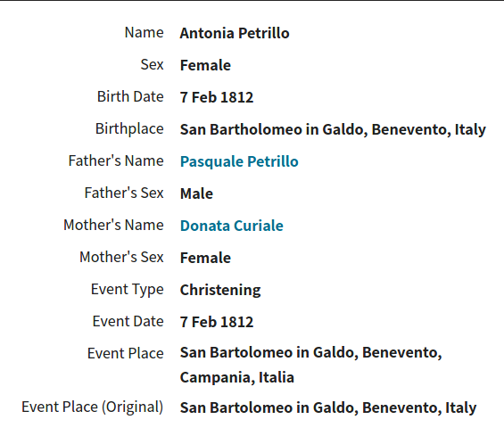The image size is (504, 436).
Task: Click the Sex value Female below the name
Action: (205, 65)
